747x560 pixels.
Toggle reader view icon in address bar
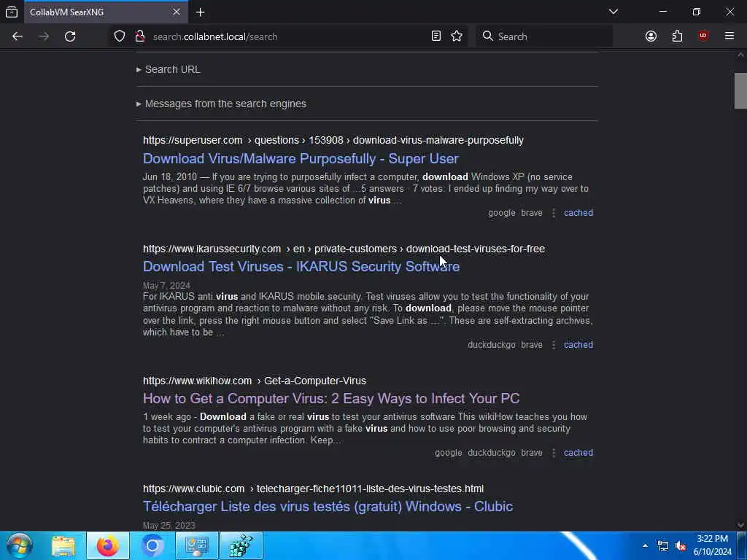click(x=436, y=36)
